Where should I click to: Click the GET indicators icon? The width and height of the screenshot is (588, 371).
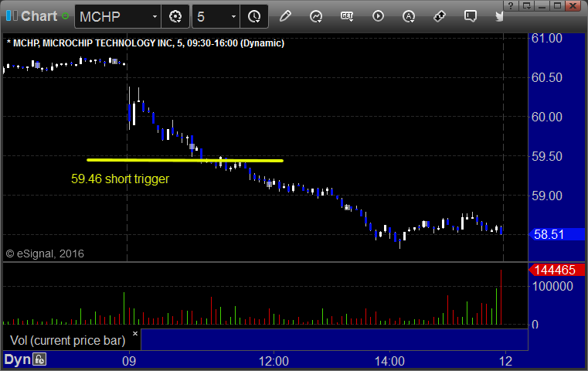[x=347, y=16]
